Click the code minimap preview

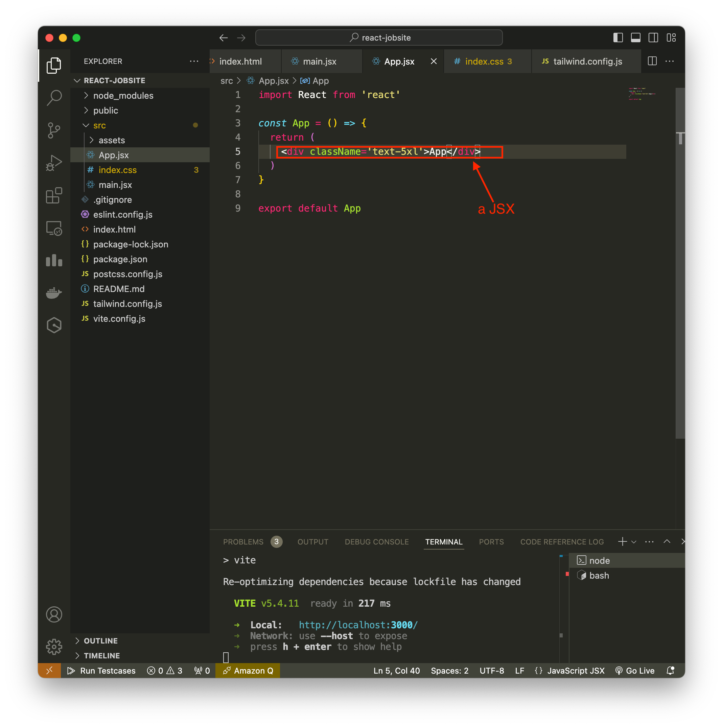point(642,94)
